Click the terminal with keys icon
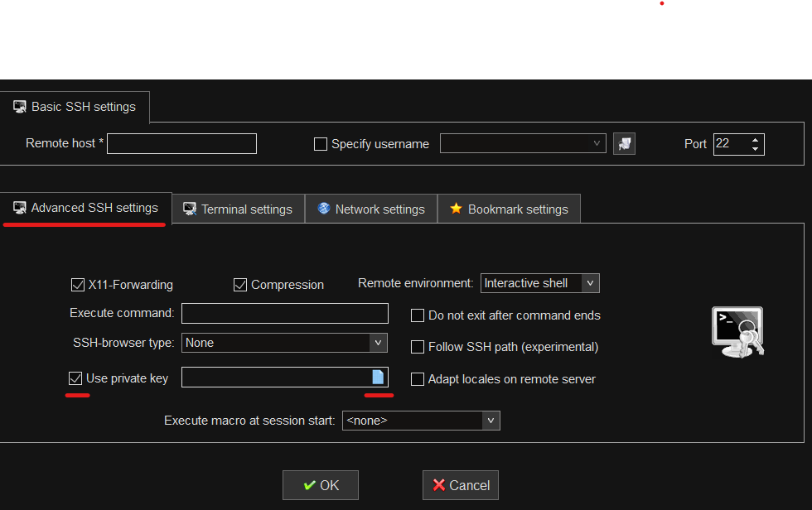The height and width of the screenshot is (510, 812). [x=738, y=332]
